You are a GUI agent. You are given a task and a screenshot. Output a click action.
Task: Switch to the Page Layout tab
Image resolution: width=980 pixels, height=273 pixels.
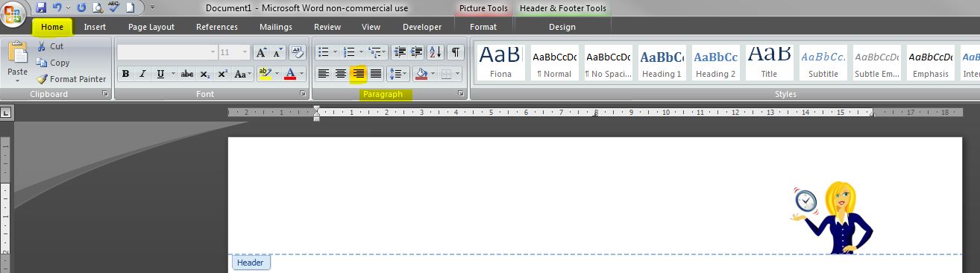tap(151, 27)
